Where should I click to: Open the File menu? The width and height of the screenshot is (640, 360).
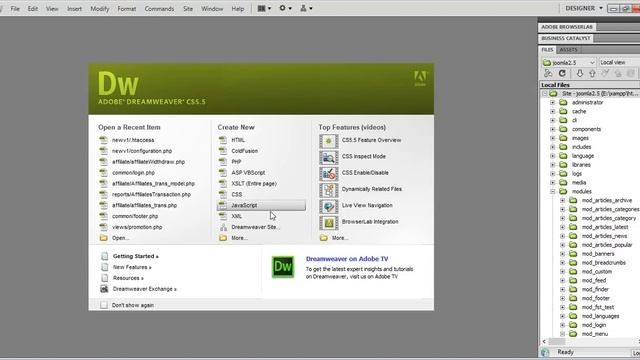[x=15, y=9]
